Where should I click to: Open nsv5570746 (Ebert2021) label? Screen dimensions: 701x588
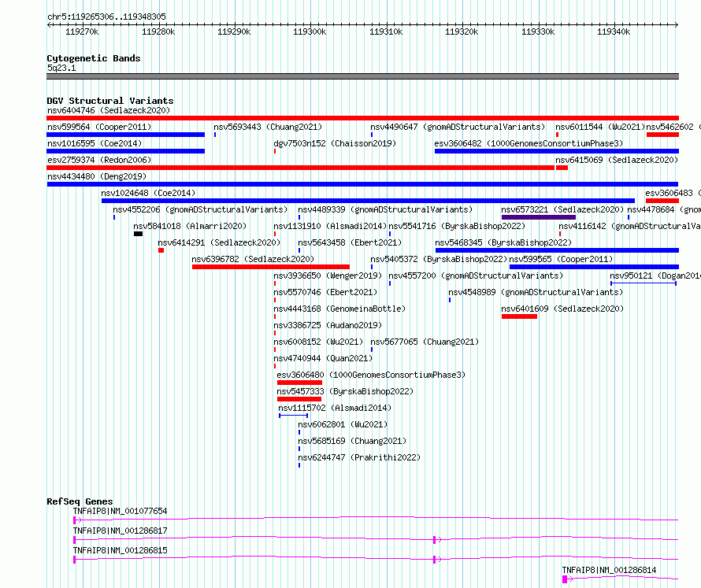pos(325,292)
